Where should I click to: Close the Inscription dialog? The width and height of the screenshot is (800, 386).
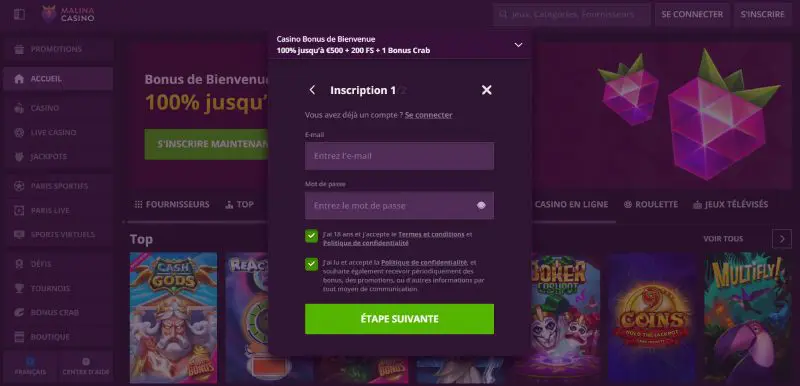click(487, 90)
